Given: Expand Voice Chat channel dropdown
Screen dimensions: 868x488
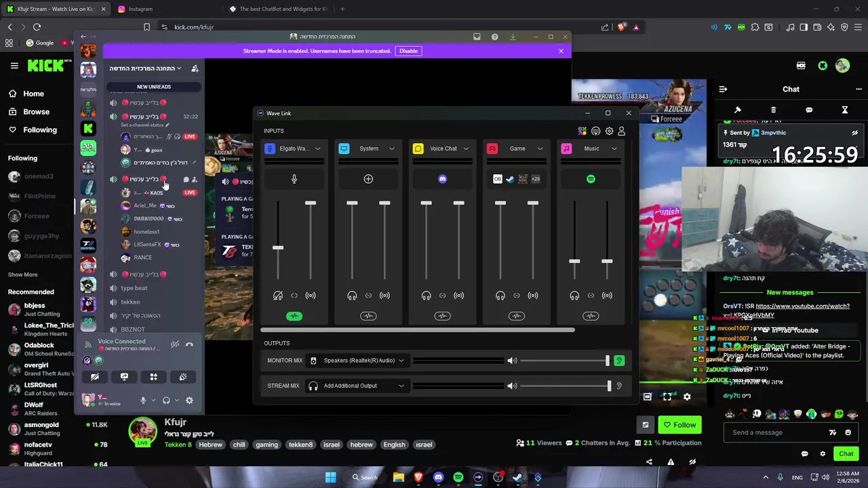Looking at the screenshot, I should 466,148.
